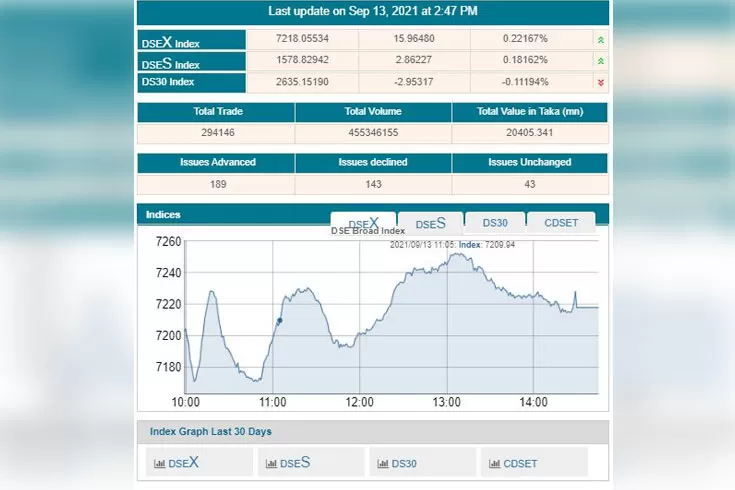This screenshot has height=490, width=735.
Task: Click the chart icon beside CDSET 30-day link
Action: pos(494,464)
